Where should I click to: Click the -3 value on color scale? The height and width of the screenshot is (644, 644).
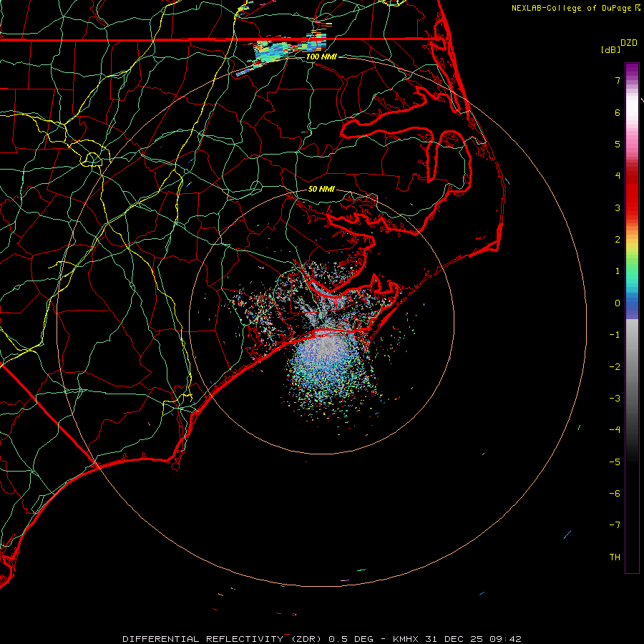coord(615,399)
